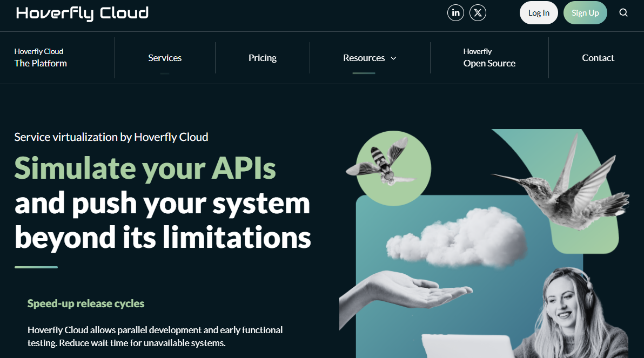Click the cloud illustration in the hero collage
The height and width of the screenshot is (358, 644).
[456, 237]
